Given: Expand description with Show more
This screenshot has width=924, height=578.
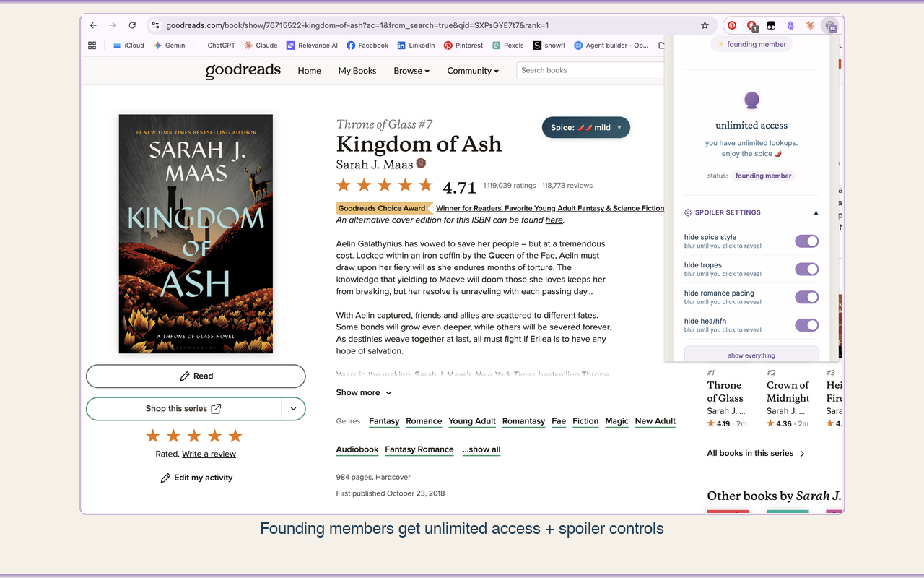Looking at the screenshot, I should click(364, 392).
